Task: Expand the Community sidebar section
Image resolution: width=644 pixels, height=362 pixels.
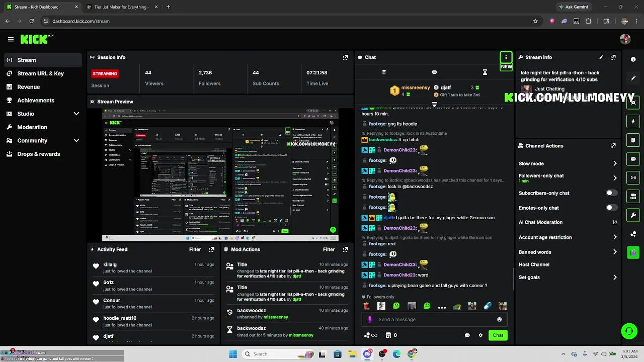Action: [x=76, y=141]
